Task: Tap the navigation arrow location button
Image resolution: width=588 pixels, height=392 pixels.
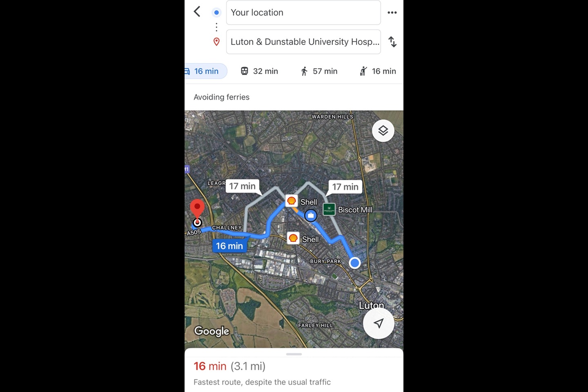Action: (379, 323)
